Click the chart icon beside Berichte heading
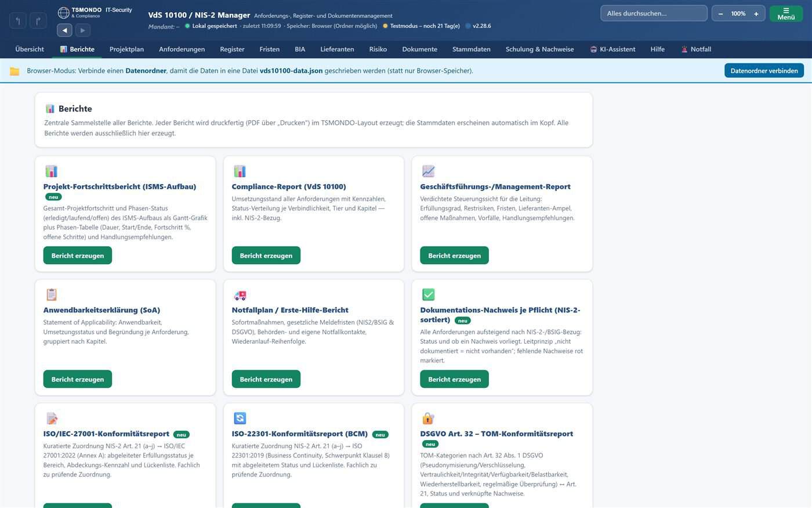This screenshot has height=508, width=812. (x=50, y=109)
